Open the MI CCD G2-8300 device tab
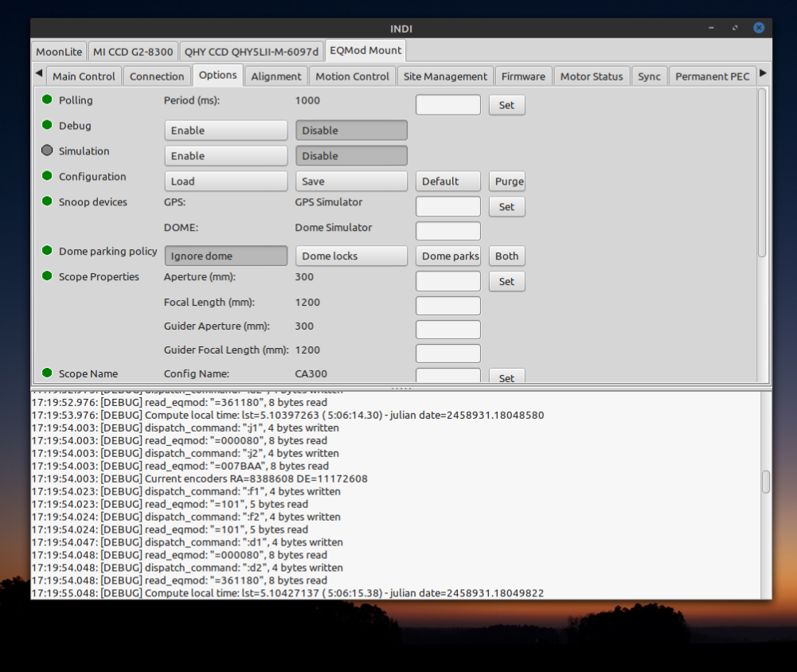Viewport: 797px width, 672px height. [x=133, y=52]
